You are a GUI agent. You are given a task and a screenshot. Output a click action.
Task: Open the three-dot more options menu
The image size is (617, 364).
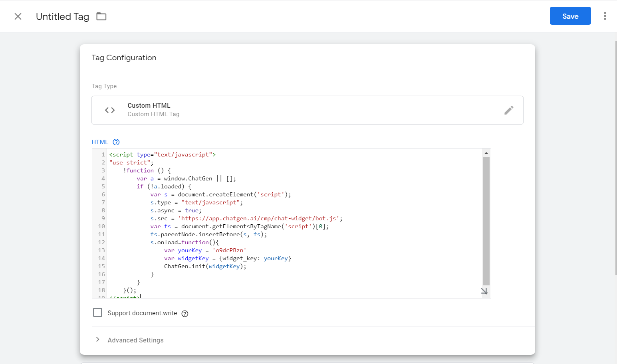pos(605,16)
